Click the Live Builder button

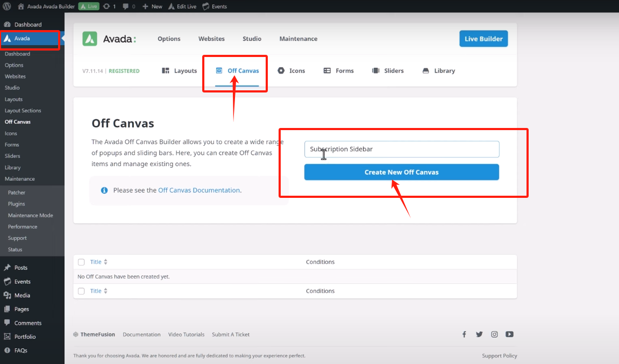pyautogui.click(x=483, y=39)
